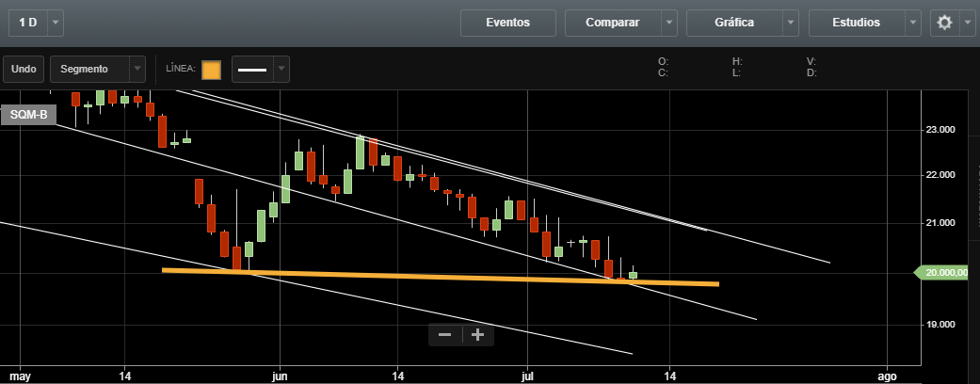Image resolution: width=980 pixels, height=384 pixels.
Task: Expand the line style dropdown arrow
Action: coord(281,70)
